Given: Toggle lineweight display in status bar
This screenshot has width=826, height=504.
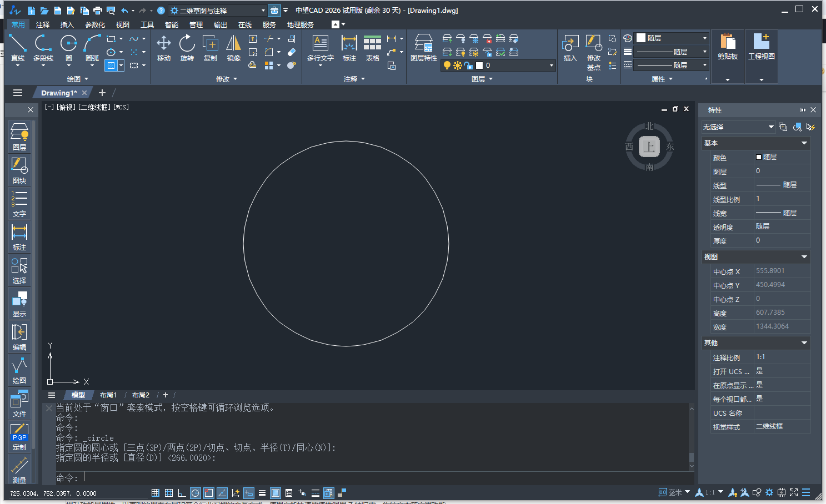Looking at the screenshot, I should coord(262,493).
